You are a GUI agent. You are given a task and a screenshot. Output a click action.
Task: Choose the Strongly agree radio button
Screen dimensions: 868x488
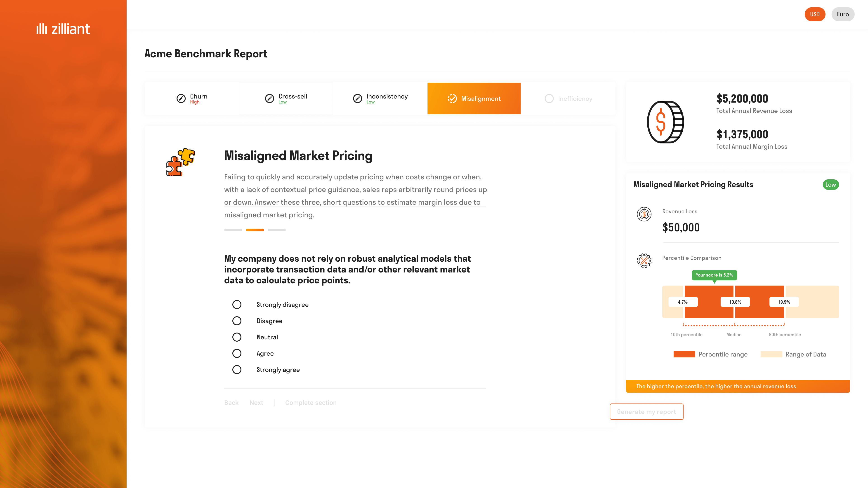237,370
